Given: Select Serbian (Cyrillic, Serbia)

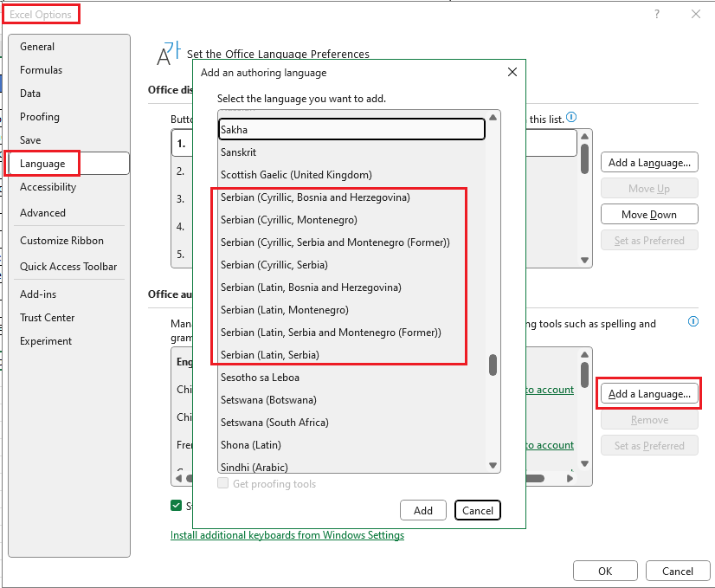Looking at the screenshot, I should click(x=351, y=265).
